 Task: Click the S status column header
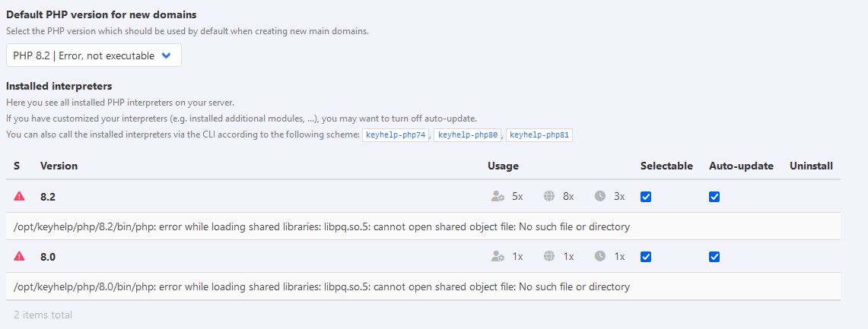[17, 166]
